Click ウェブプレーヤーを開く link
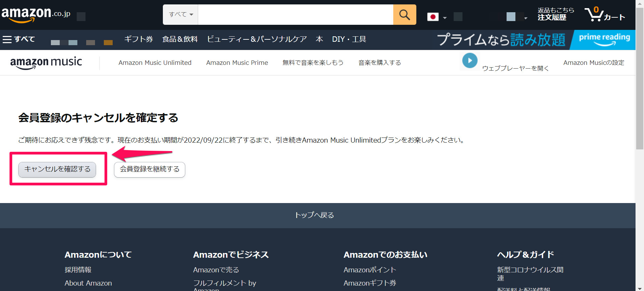Image resolution: width=644 pixels, height=291 pixels. pos(515,68)
